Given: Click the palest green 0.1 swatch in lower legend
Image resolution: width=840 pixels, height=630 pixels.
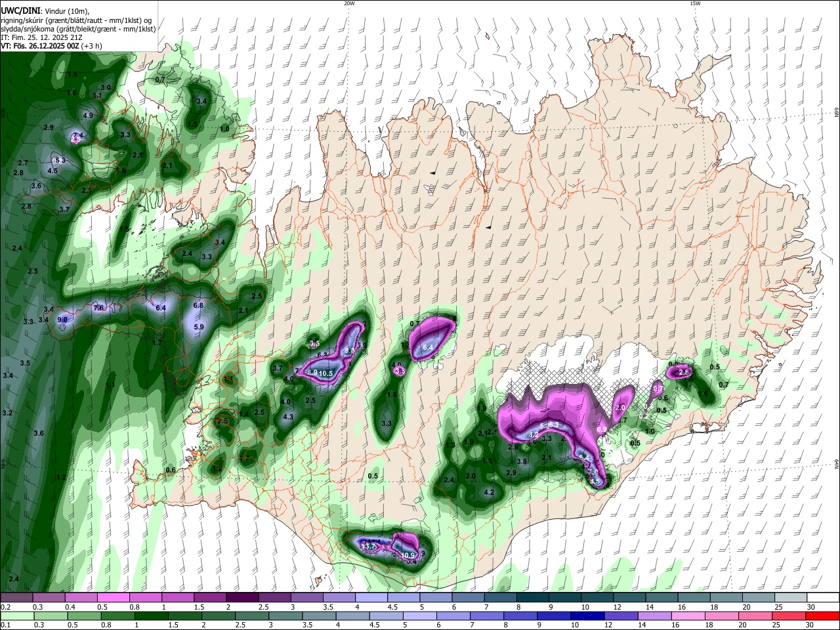Looking at the screenshot, I should pyautogui.click(x=16, y=616).
